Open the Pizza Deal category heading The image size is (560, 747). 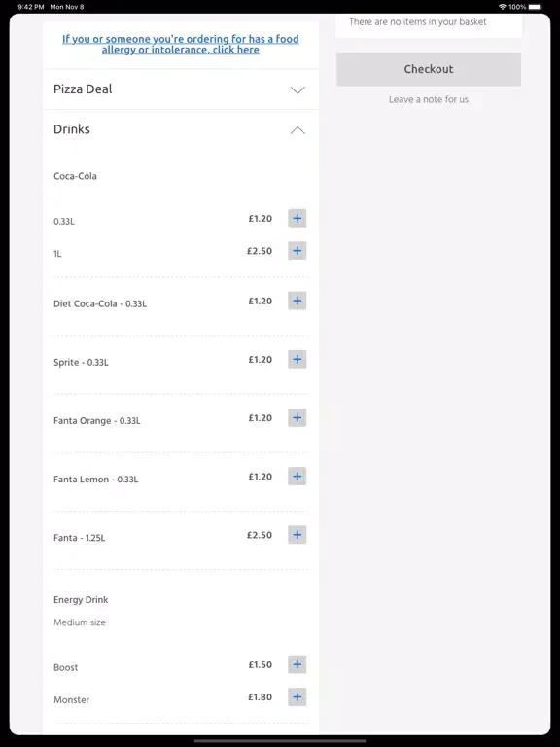click(x=83, y=89)
